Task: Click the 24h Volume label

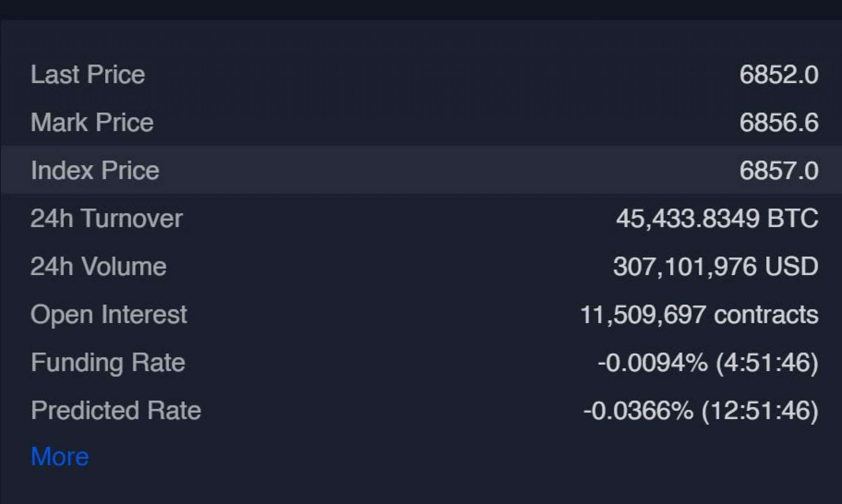Action: pyautogui.click(x=98, y=266)
